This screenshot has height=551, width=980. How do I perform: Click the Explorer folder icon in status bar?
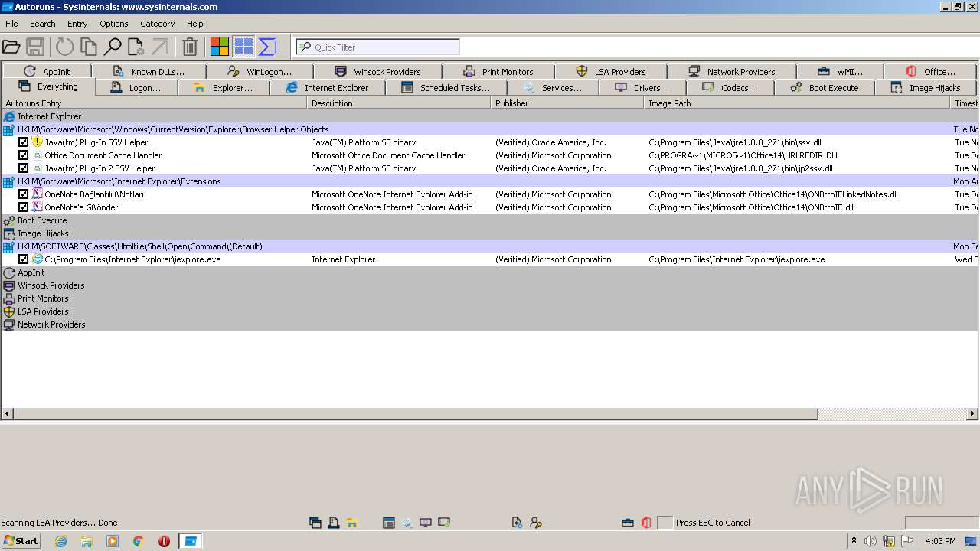coord(352,523)
